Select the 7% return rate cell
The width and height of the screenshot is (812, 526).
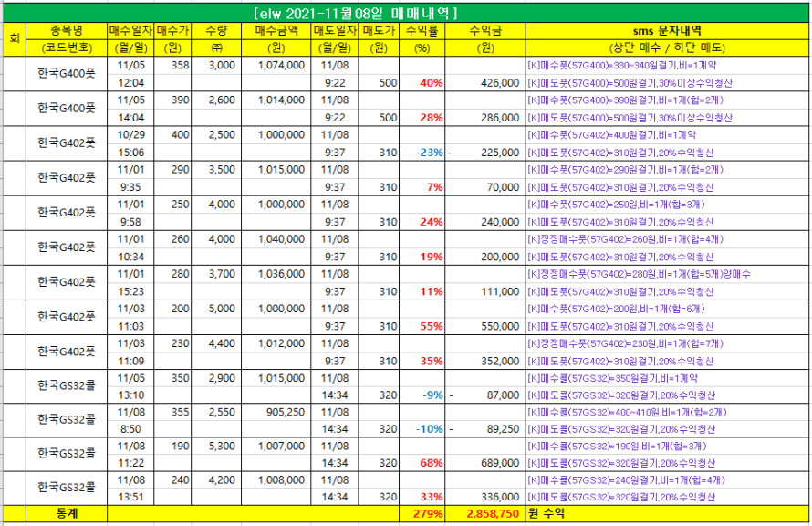(422, 187)
